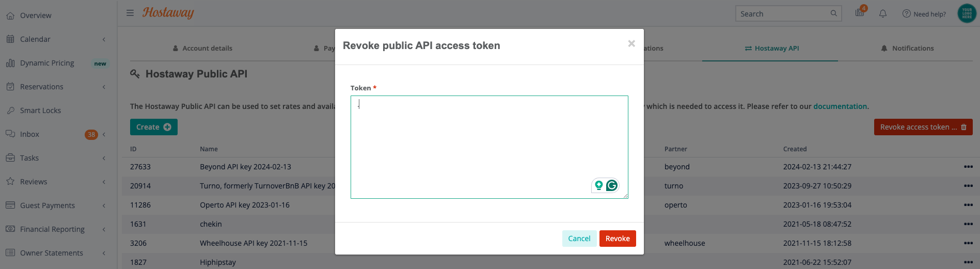This screenshot has width=980, height=269.
Task: Cancel the revoke token dialog
Action: pyautogui.click(x=579, y=239)
